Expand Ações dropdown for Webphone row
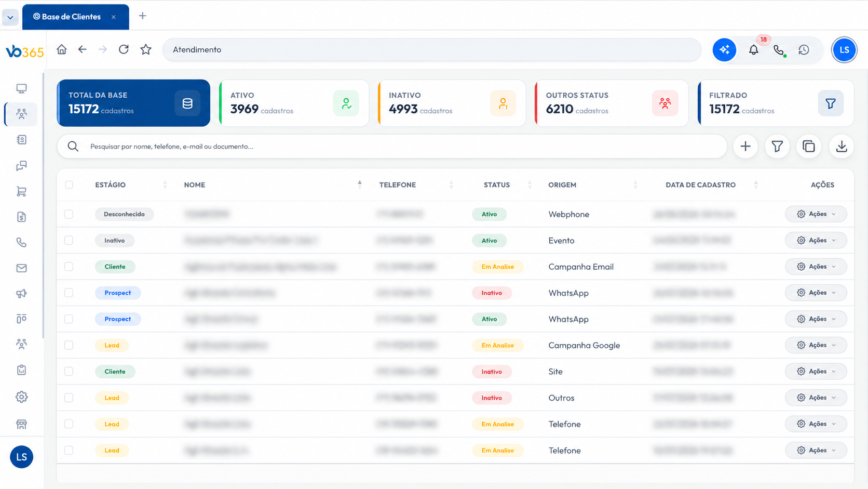This screenshot has width=868, height=489. pos(816,214)
